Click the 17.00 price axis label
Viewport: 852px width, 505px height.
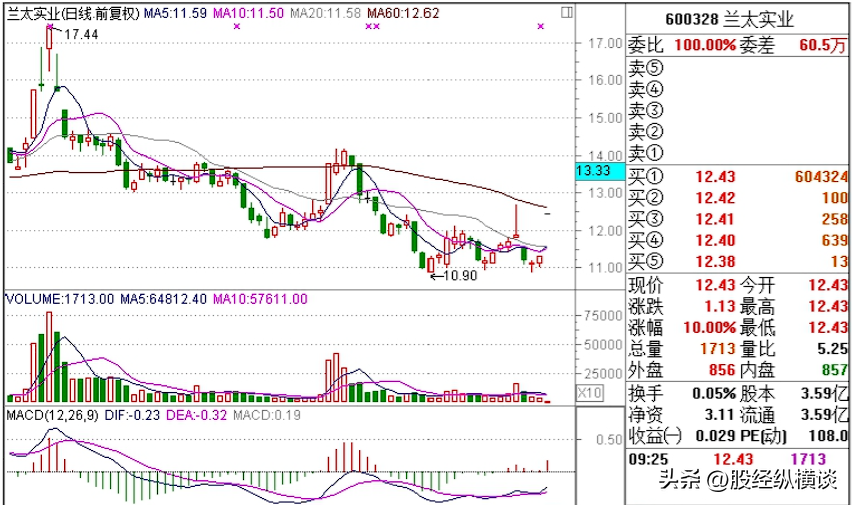point(605,42)
